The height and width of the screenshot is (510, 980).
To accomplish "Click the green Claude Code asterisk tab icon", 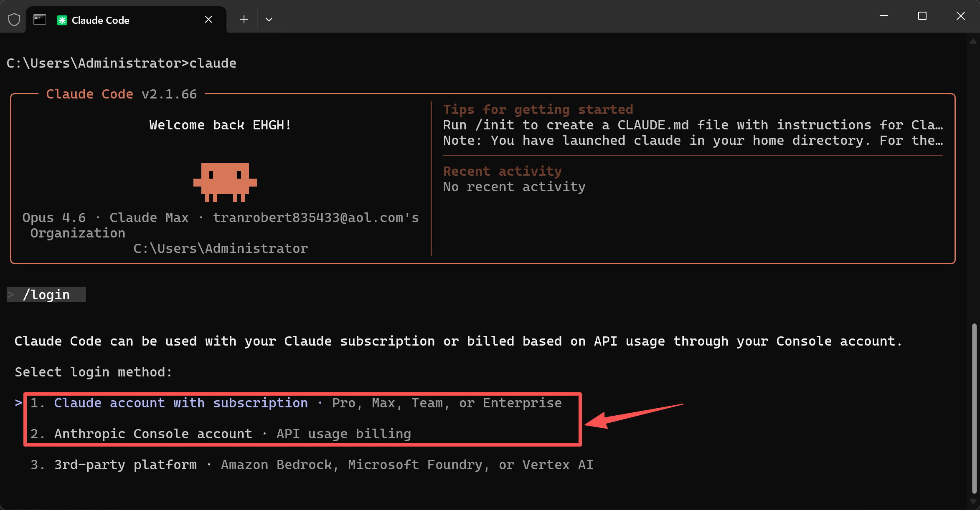I will click(x=62, y=20).
